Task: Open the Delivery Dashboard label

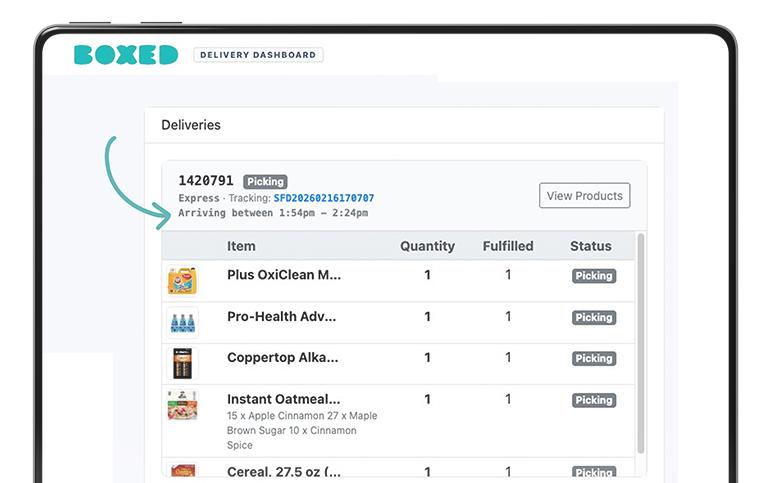Action: (258, 55)
